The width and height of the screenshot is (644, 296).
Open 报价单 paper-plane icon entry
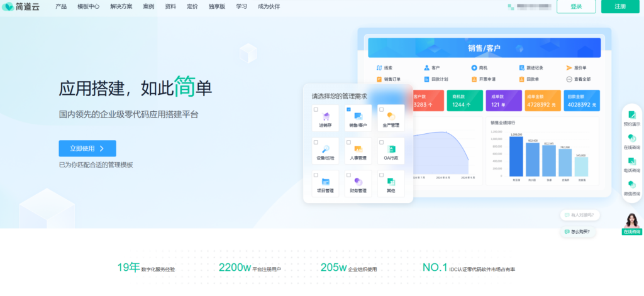pyautogui.click(x=569, y=68)
